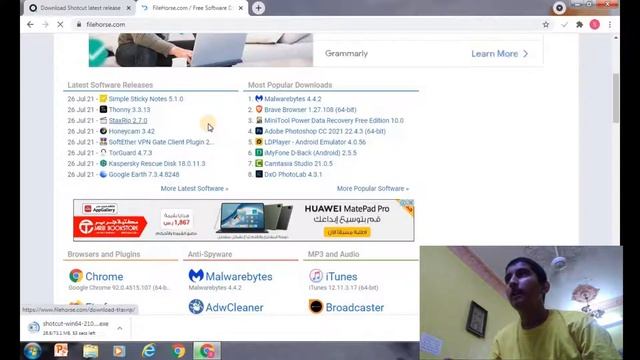Screen dimensions: 640x360
Task: Expand the shotcut download options chevron
Action: (120, 328)
